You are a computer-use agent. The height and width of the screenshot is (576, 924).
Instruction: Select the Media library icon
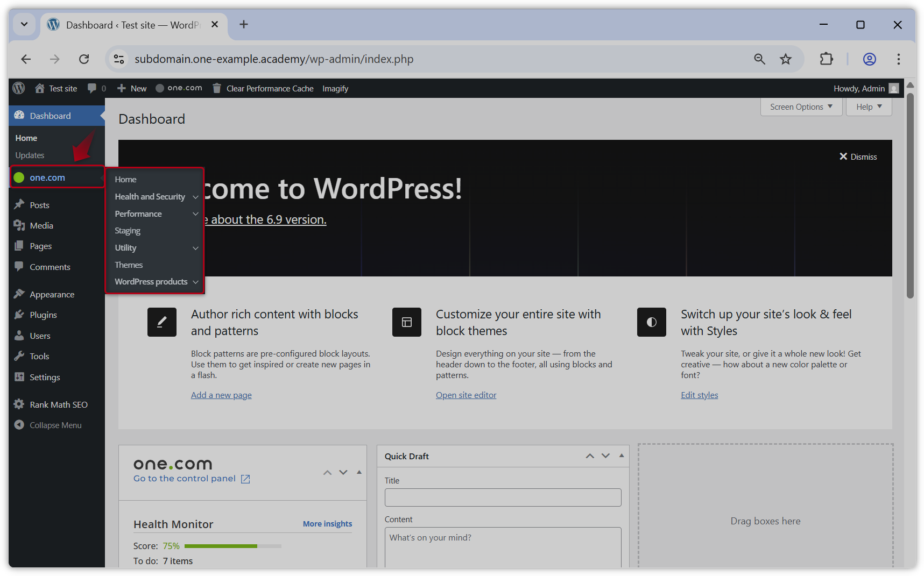pos(19,225)
